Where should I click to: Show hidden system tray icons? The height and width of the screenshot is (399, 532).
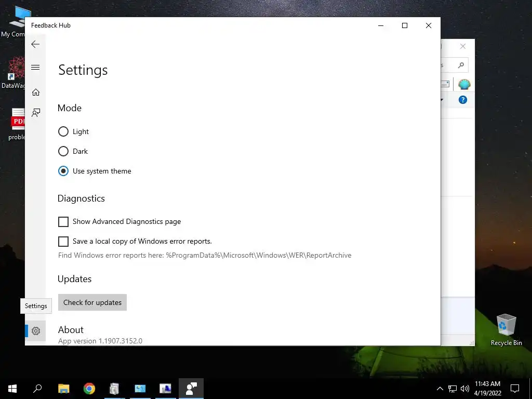(x=440, y=389)
